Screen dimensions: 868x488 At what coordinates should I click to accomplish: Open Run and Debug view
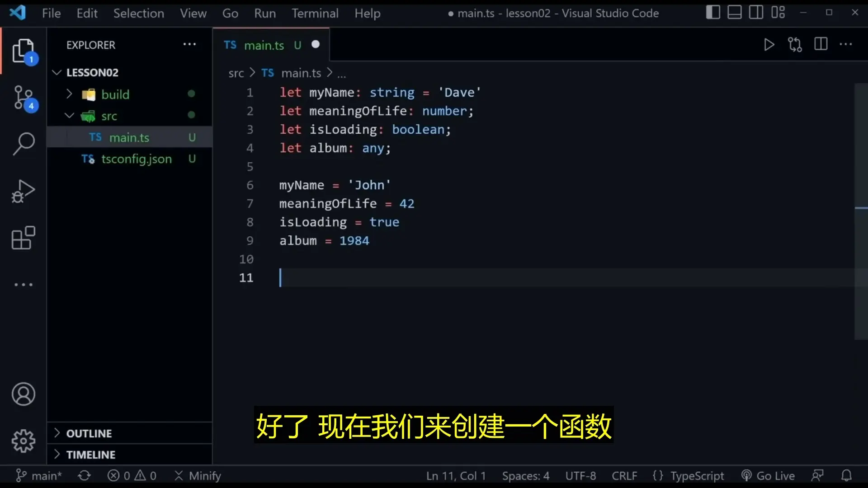(24, 191)
